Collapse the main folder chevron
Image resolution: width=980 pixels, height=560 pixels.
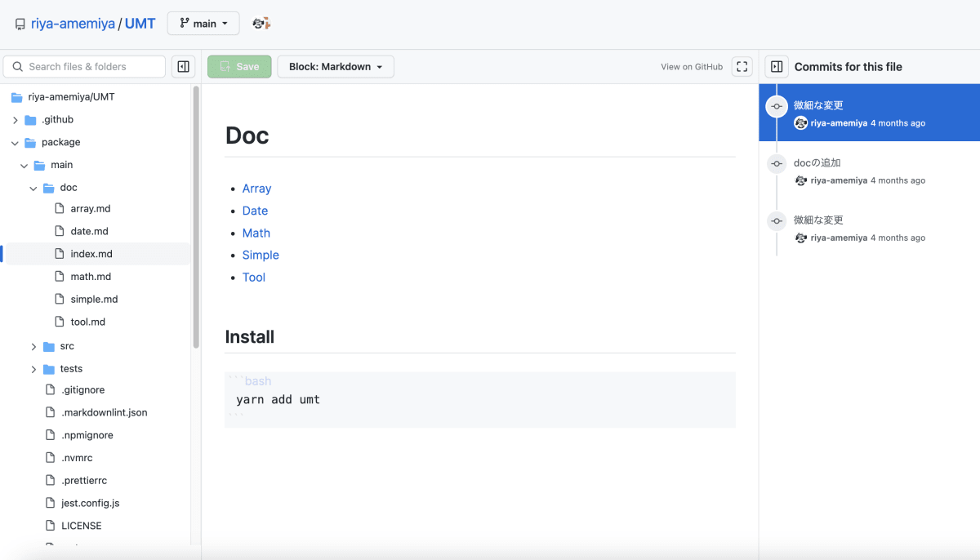(x=24, y=165)
